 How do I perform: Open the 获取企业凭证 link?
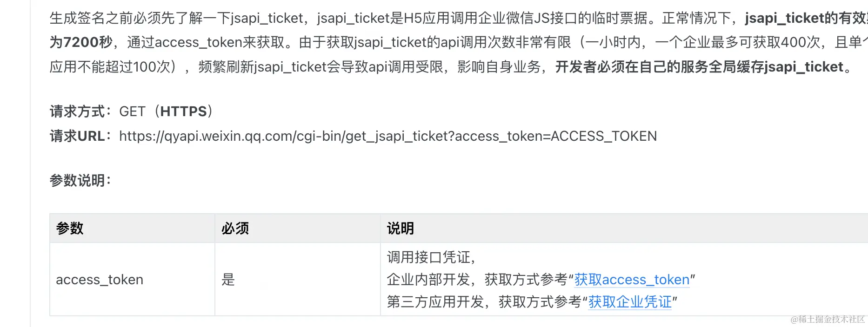coord(630,302)
